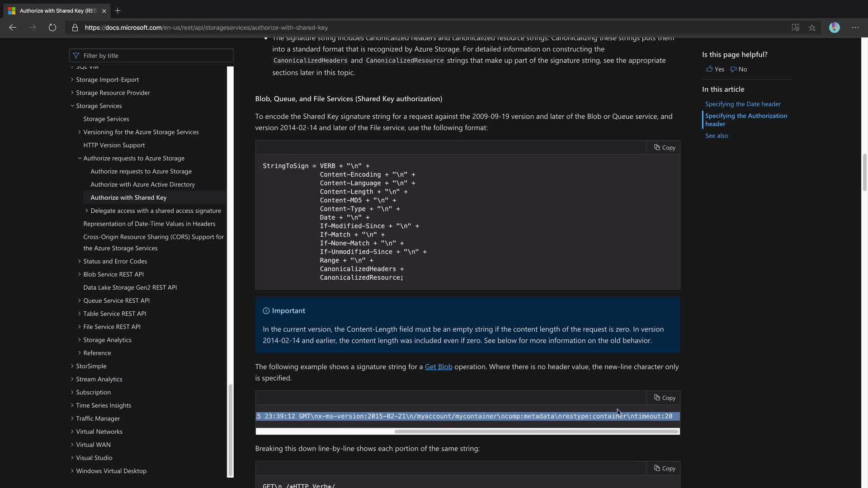Expand Blob Service REST API node

[x=80, y=274]
